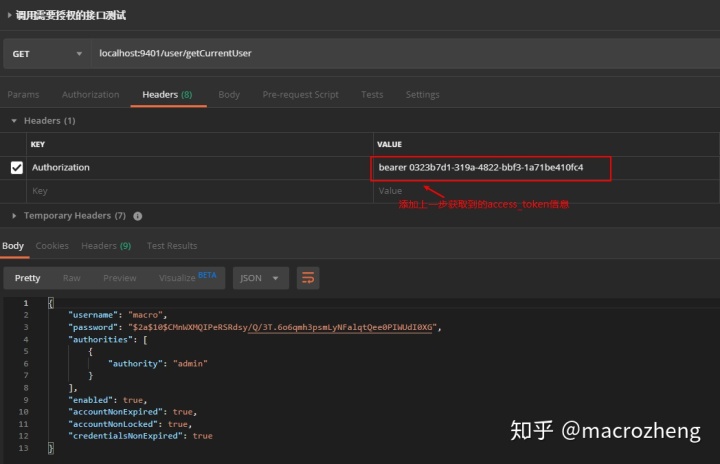
Task: Open the Settings tab
Action: pyautogui.click(x=422, y=95)
